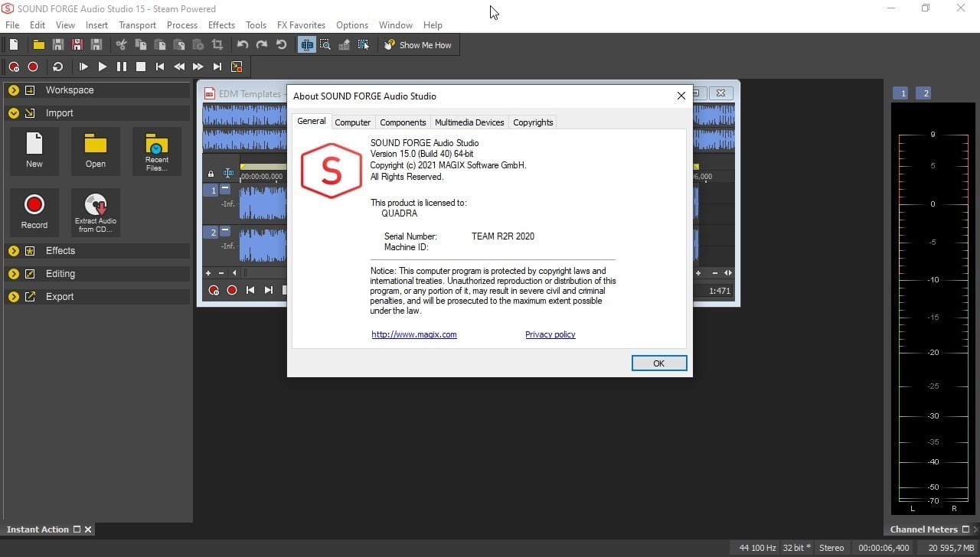Select the Crop tool in the toolbar
This screenshot has width=980, height=557.
coord(217,45)
